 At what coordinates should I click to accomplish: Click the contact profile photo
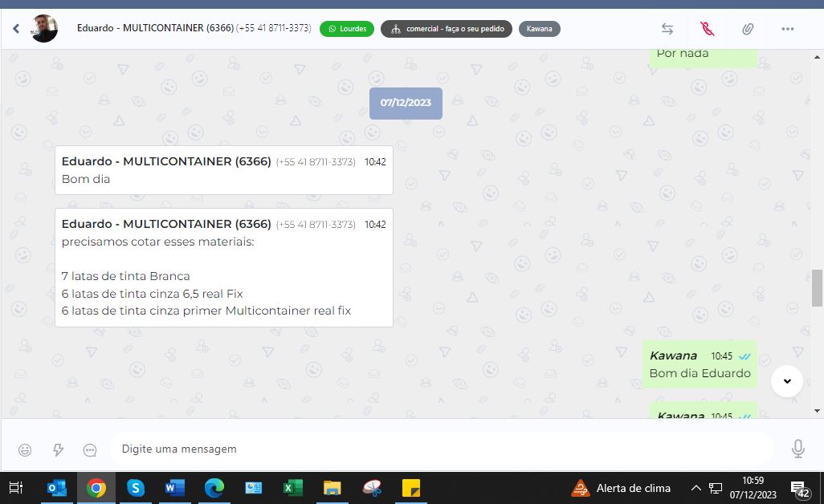pos(44,29)
